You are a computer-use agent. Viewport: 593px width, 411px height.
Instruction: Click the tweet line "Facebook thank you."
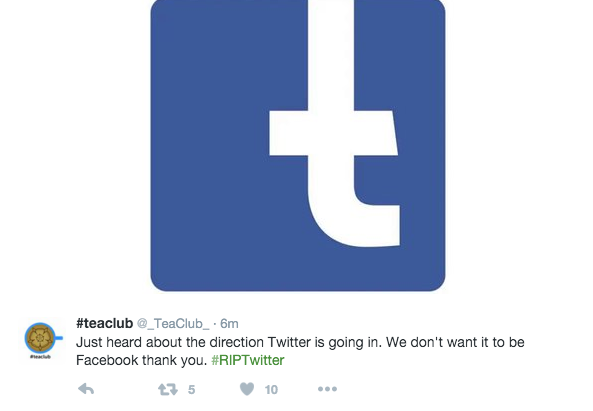click(x=141, y=360)
